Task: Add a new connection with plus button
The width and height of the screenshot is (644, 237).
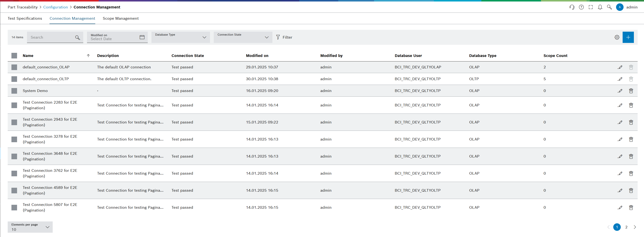Action: tap(628, 37)
